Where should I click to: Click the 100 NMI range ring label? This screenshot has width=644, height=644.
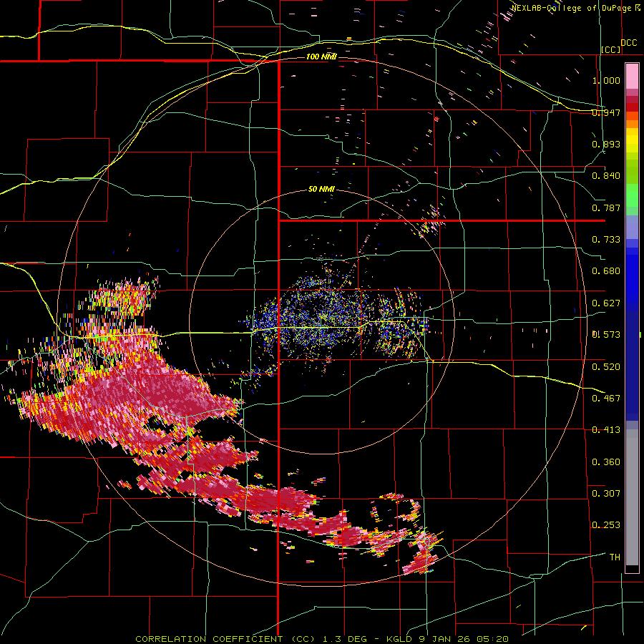321,57
